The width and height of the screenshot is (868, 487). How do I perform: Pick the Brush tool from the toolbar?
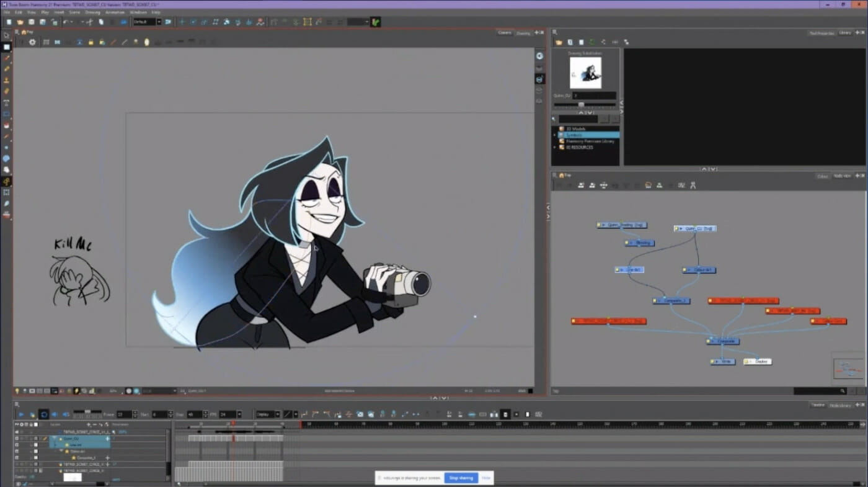(7, 58)
